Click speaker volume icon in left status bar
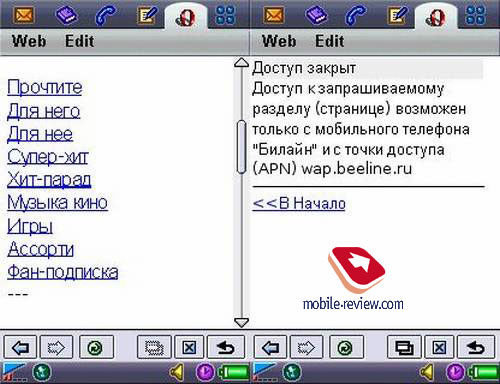 tap(177, 372)
